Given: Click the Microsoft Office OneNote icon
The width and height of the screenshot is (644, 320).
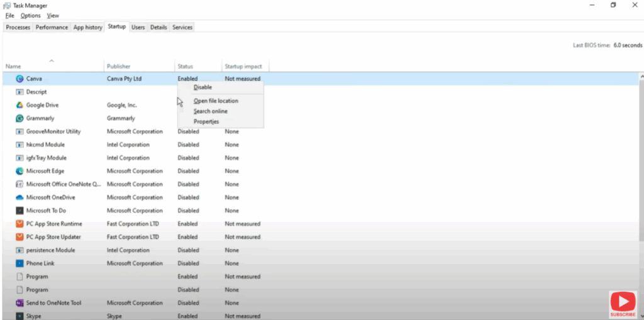Looking at the screenshot, I should 19,184.
